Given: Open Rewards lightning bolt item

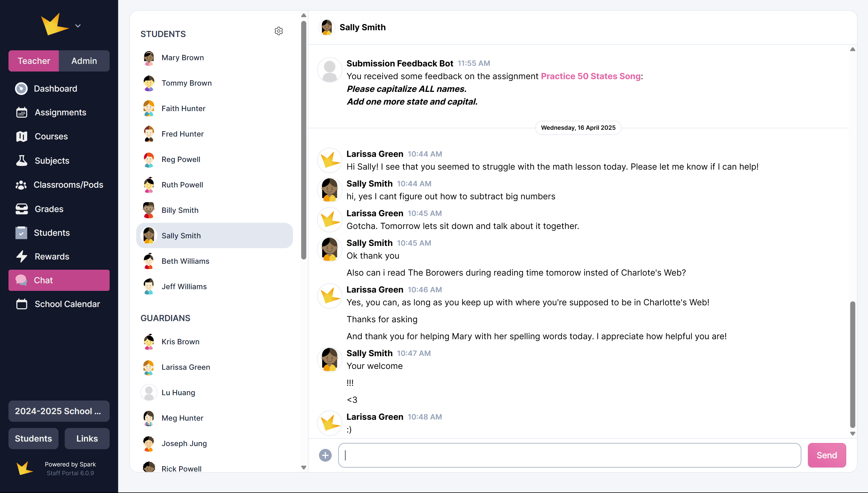Looking at the screenshot, I should 52,257.
